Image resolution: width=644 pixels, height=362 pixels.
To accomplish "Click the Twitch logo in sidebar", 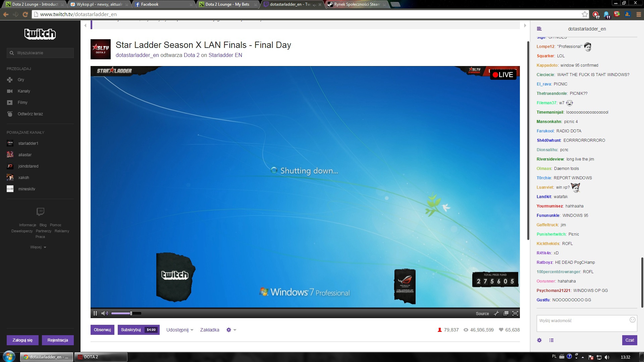I will point(40,34).
